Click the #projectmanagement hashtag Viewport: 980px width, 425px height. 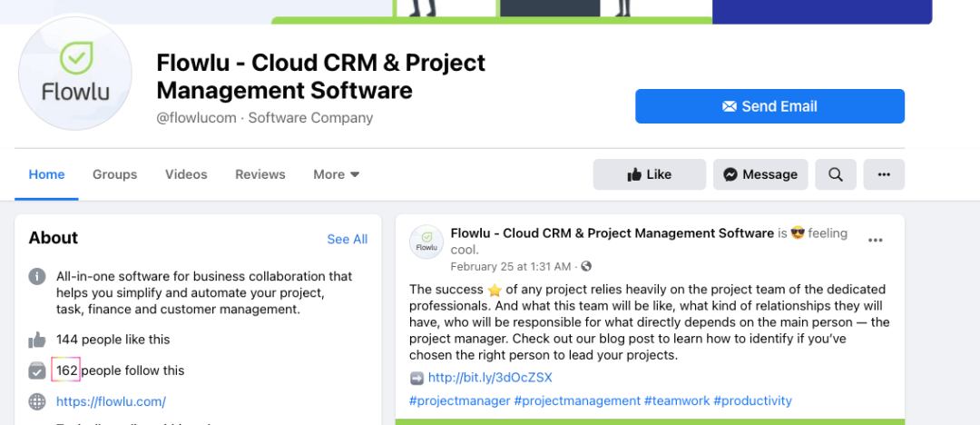click(x=577, y=400)
